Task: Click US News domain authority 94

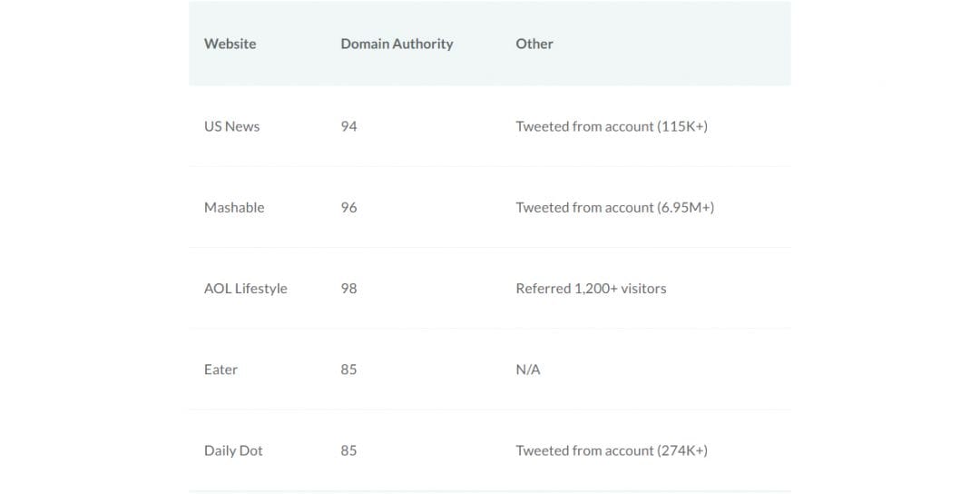Action: point(348,126)
